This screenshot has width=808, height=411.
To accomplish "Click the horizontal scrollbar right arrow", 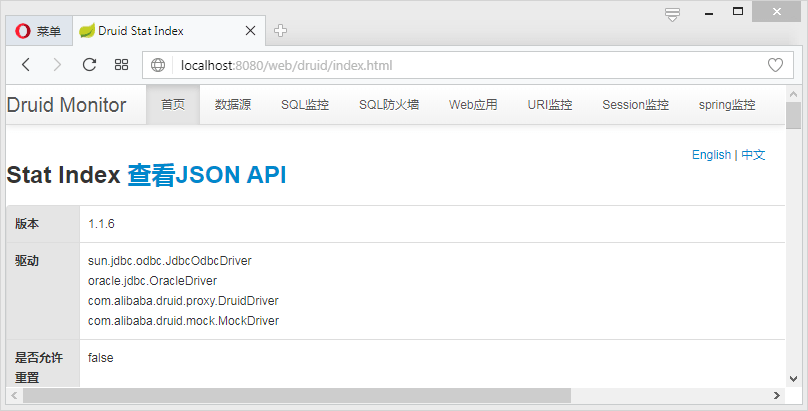I will [777, 396].
